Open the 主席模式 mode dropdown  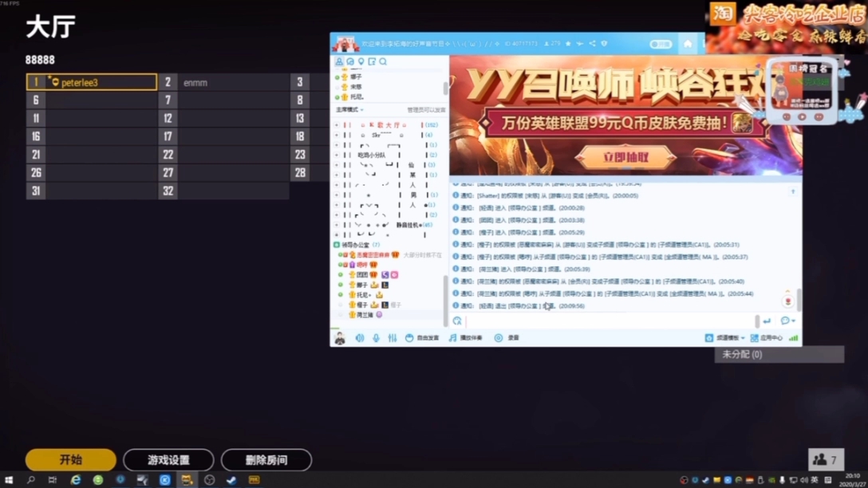350,109
